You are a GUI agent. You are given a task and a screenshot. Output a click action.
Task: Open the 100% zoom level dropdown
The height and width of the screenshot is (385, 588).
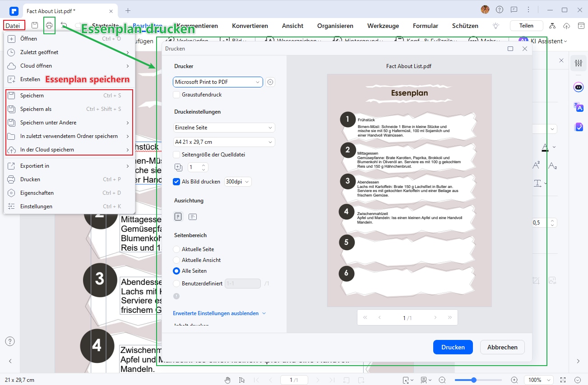[539, 380]
